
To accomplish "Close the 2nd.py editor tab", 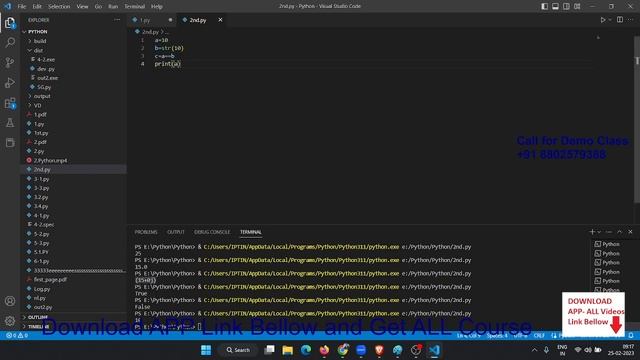I will pos(220,20).
